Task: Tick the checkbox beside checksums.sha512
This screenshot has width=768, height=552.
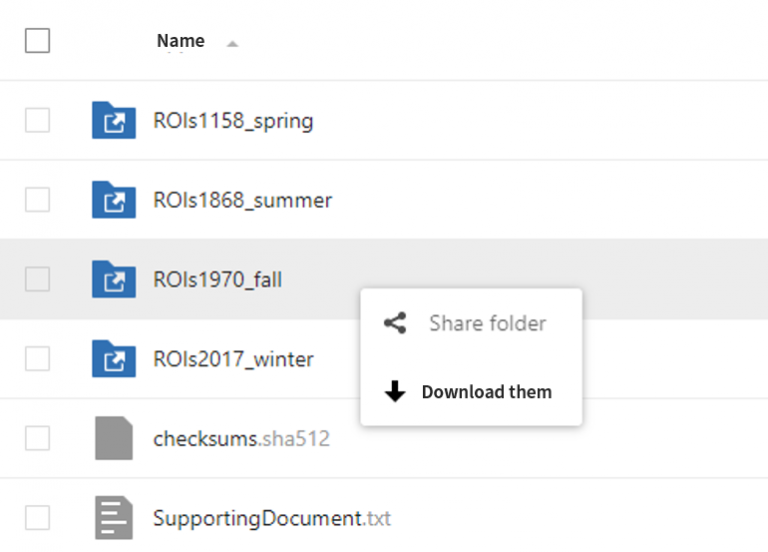Action: coord(37,438)
